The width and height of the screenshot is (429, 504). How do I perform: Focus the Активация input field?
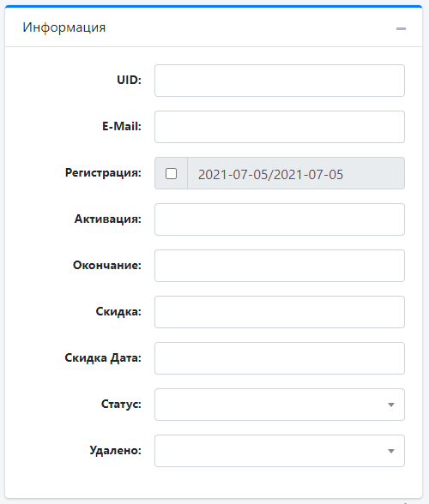click(280, 219)
